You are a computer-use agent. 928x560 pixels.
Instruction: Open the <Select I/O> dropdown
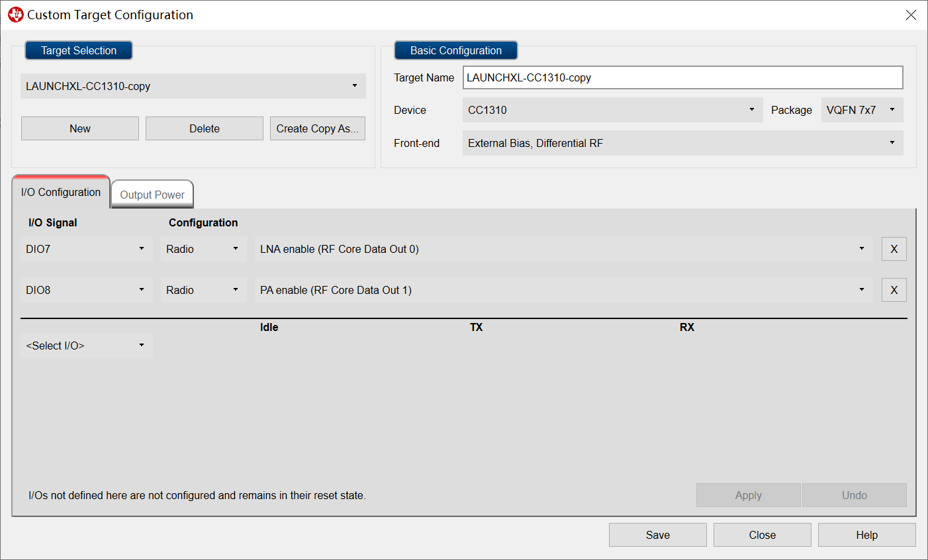[87, 346]
